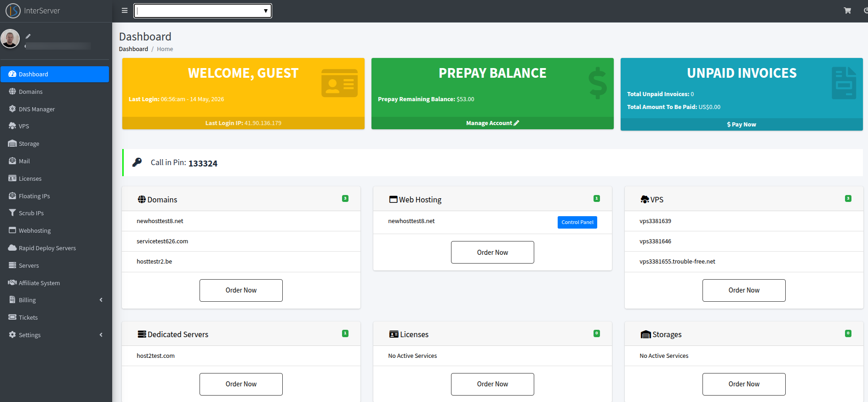Click the Storages card header icon
868x402 pixels.
pyautogui.click(x=645, y=334)
